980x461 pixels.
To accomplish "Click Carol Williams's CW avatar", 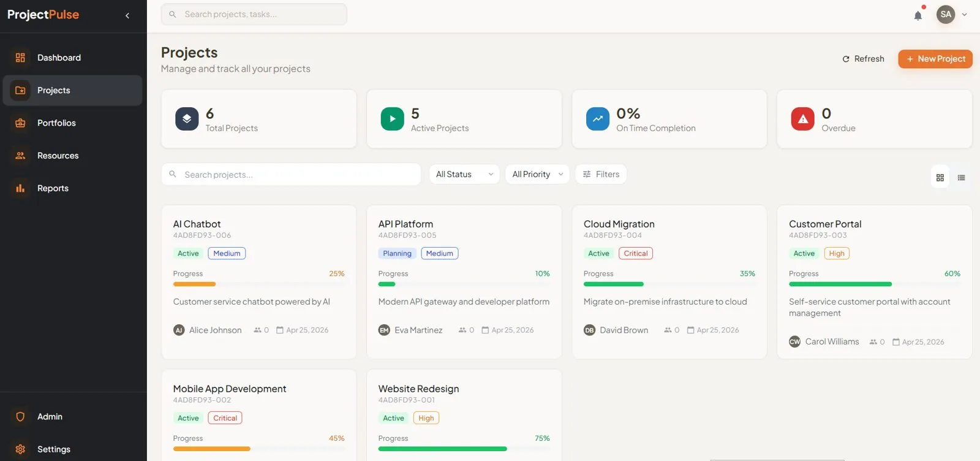I will pyautogui.click(x=794, y=341).
